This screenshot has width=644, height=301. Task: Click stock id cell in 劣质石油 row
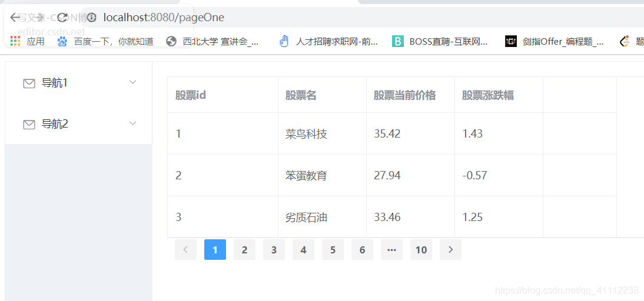(223, 217)
